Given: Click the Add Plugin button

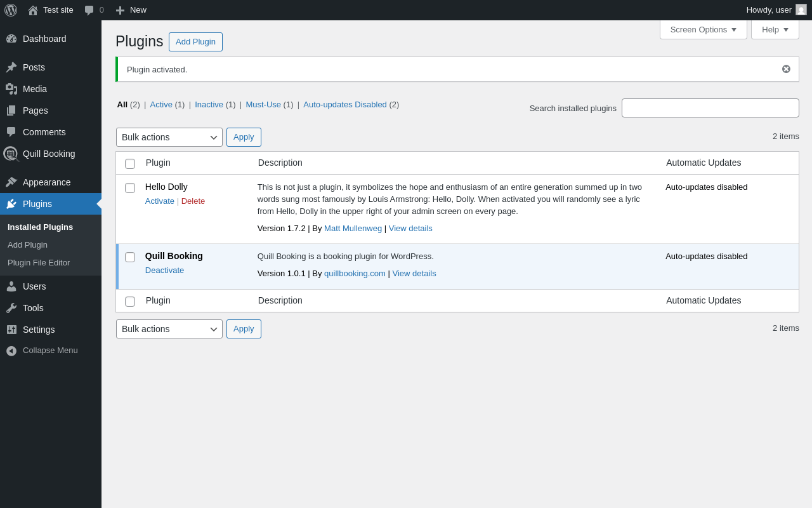Looking at the screenshot, I should pyautogui.click(x=195, y=42).
